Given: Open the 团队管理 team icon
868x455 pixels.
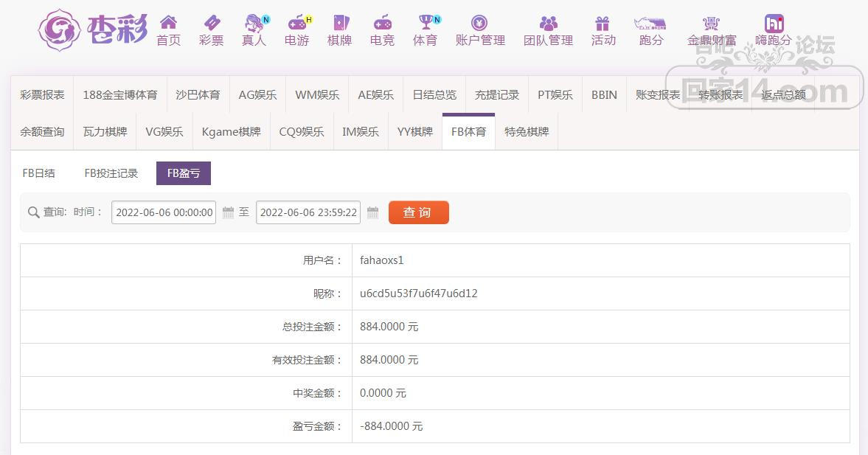Looking at the screenshot, I should (x=548, y=23).
